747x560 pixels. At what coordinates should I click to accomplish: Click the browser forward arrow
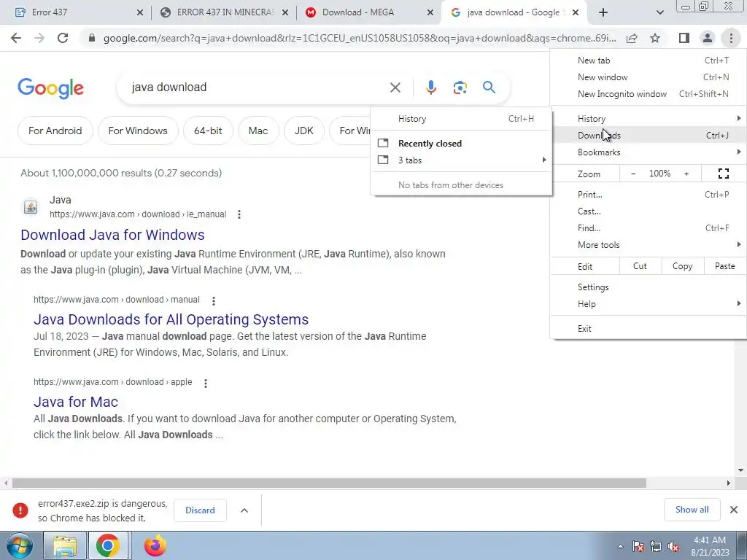[x=39, y=38]
